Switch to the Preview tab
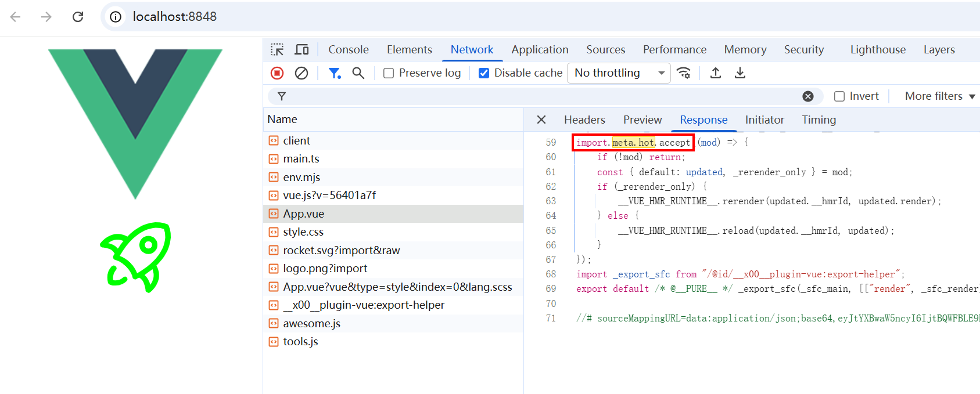The width and height of the screenshot is (980, 394). pos(642,120)
